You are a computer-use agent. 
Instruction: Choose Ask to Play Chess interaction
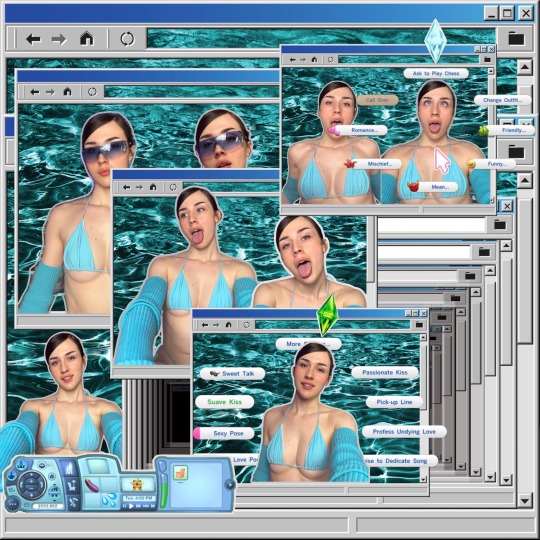[x=436, y=73]
